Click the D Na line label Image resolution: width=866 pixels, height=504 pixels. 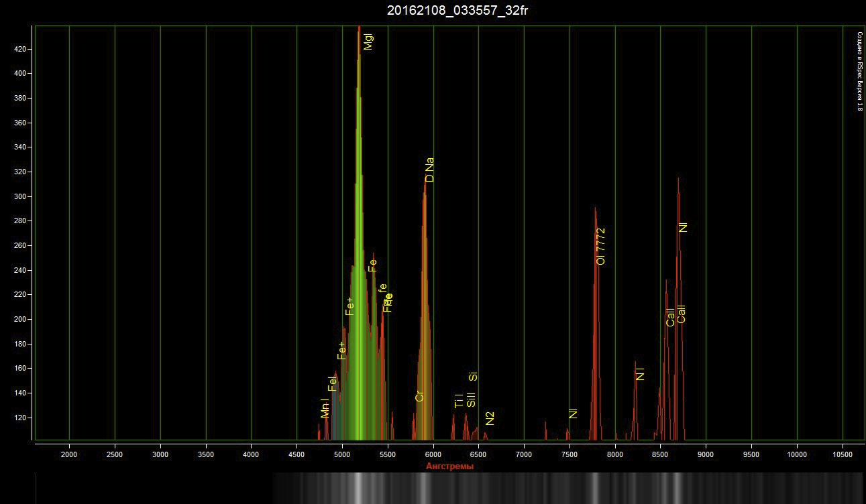coord(430,170)
